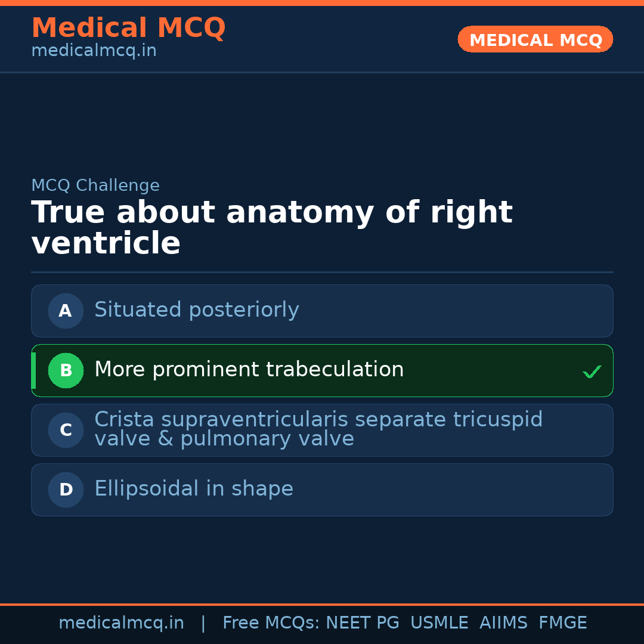Image resolution: width=644 pixels, height=644 pixels.
Task: Click the orange 'Medical MCQ' header title
Action: point(128,28)
